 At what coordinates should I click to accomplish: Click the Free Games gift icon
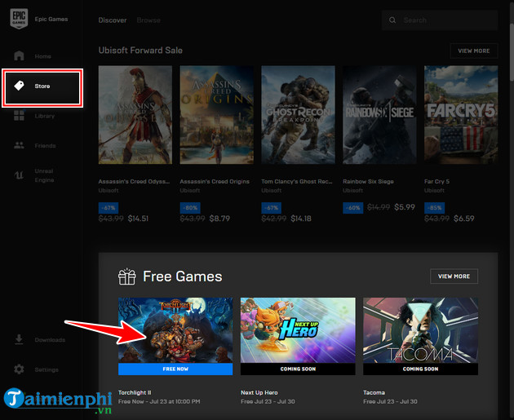tap(126, 276)
